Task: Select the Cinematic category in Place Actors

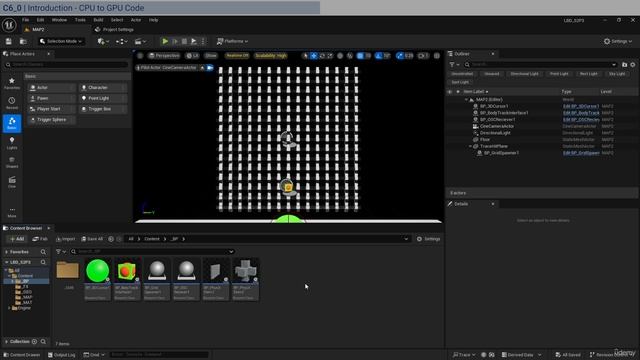Action: (x=12, y=182)
